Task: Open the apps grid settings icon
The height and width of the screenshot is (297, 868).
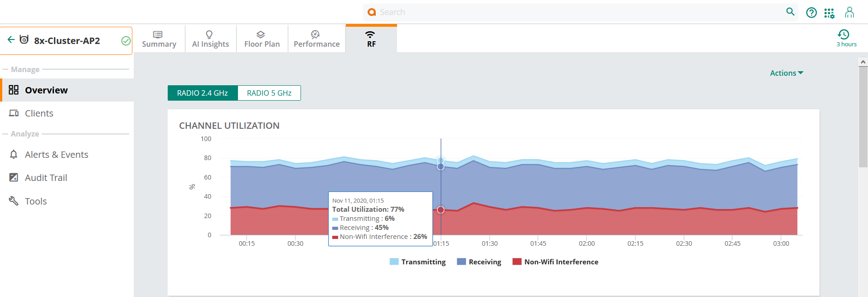Action: coord(829,13)
